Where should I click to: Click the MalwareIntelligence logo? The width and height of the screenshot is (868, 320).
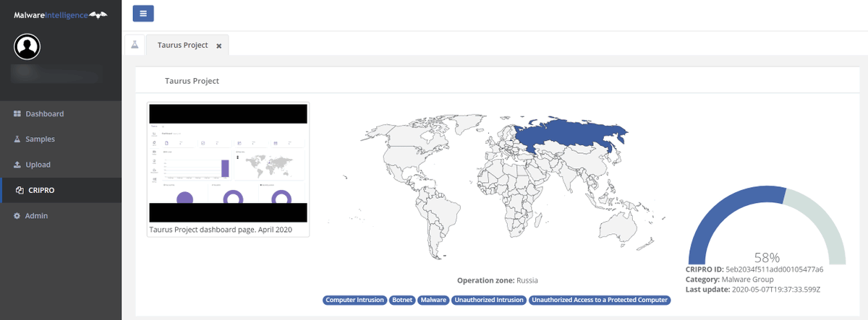[60, 14]
